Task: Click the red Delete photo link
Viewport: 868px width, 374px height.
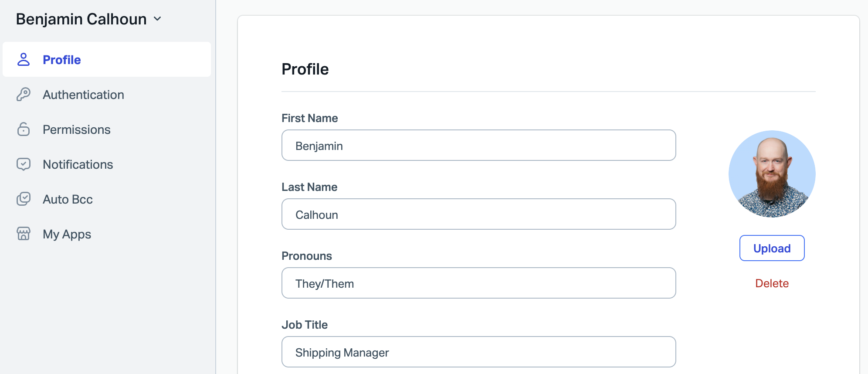Action: (x=772, y=283)
